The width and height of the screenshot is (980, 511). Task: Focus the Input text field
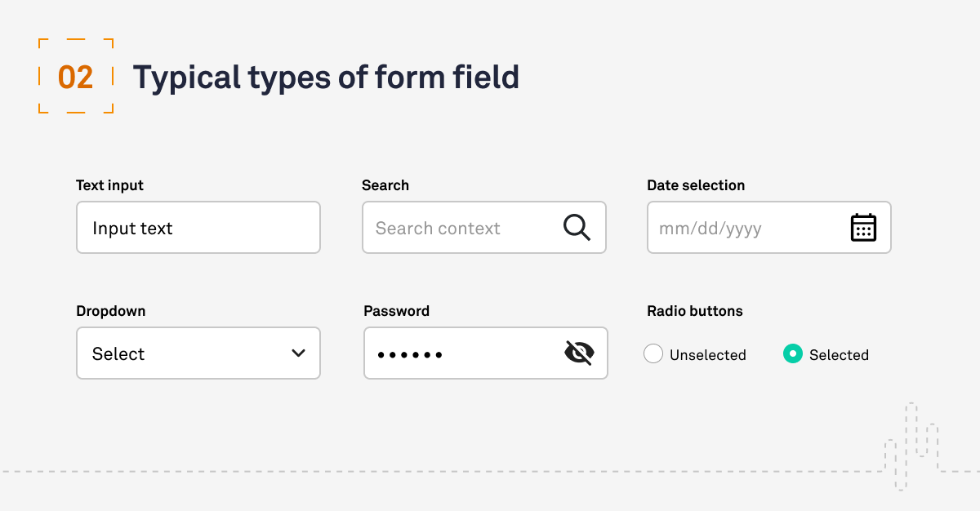pyautogui.click(x=198, y=228)
